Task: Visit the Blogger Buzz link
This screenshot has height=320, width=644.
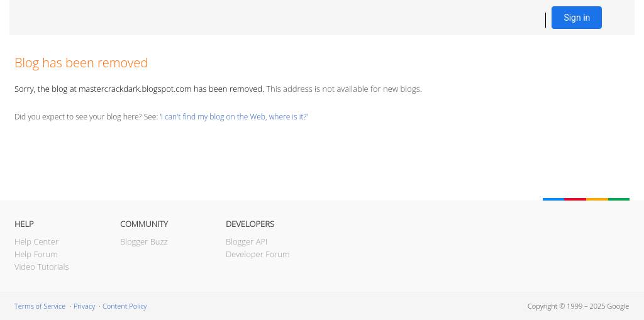Action: point(143,241)
